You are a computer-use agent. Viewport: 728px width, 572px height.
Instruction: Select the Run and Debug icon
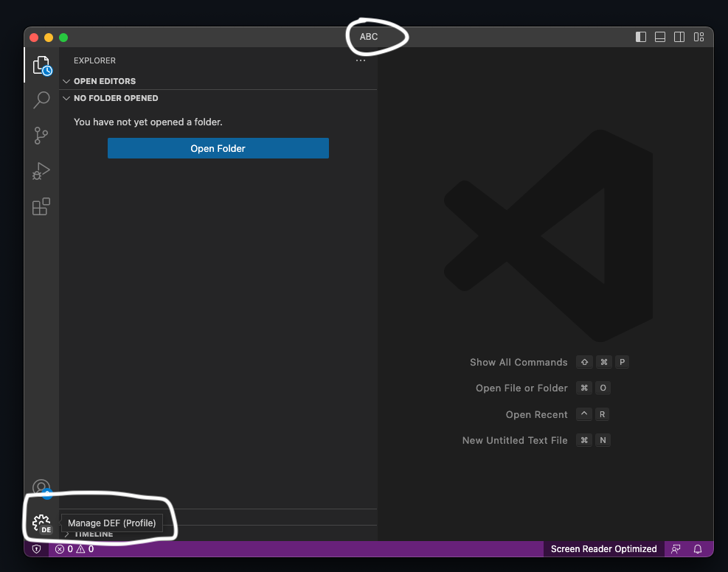coord(41,170)
